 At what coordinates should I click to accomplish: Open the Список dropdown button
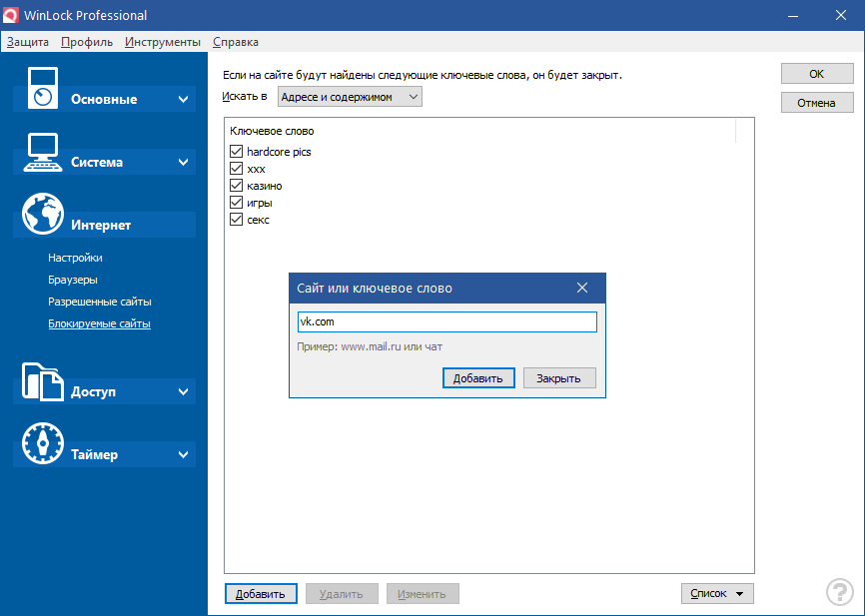716,594
